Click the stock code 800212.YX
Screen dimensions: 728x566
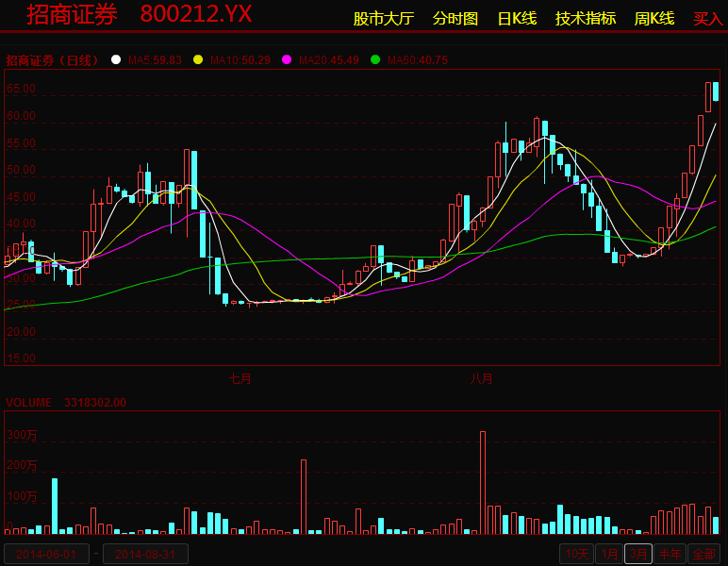[196, 15]
